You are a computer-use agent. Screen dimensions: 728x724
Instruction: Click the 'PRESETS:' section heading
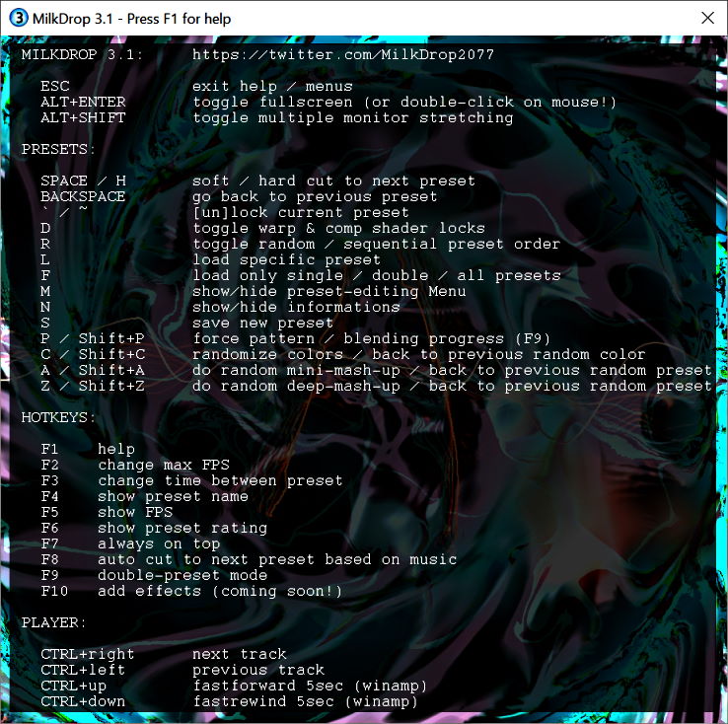pos(57,149)
